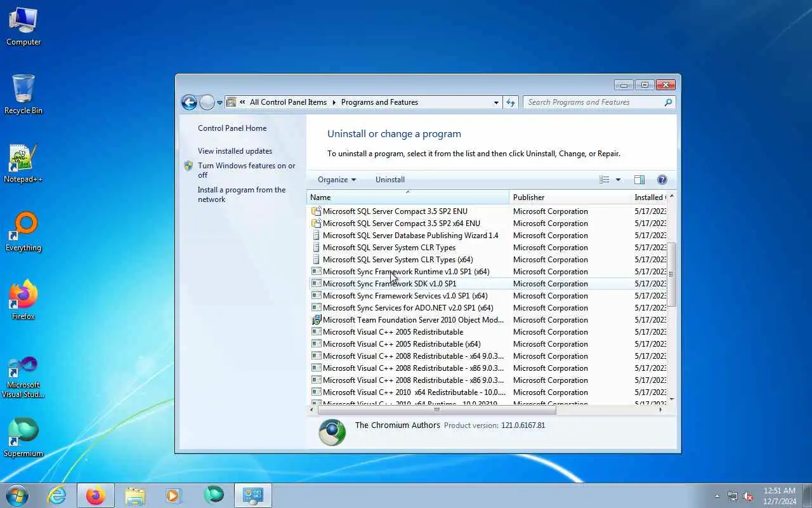Launch Notepad++ from the desktop
Viewport: 812px width, 508px height.
coord(23,164)
